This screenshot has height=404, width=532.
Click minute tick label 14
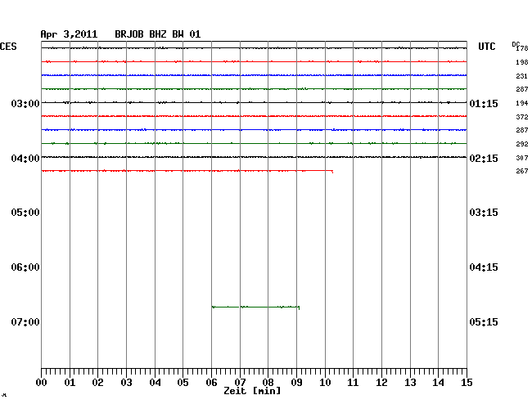coord(439,383)
